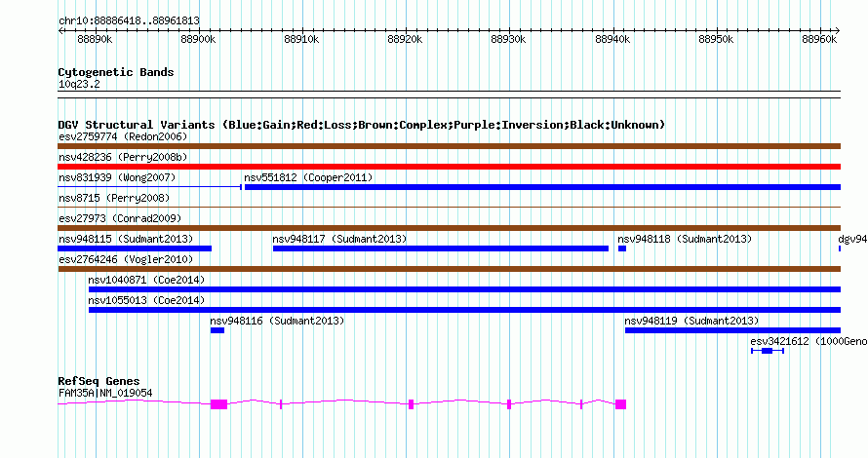Click the last large FAM35A exon block
868x458 pixels.
coord(620,404)
